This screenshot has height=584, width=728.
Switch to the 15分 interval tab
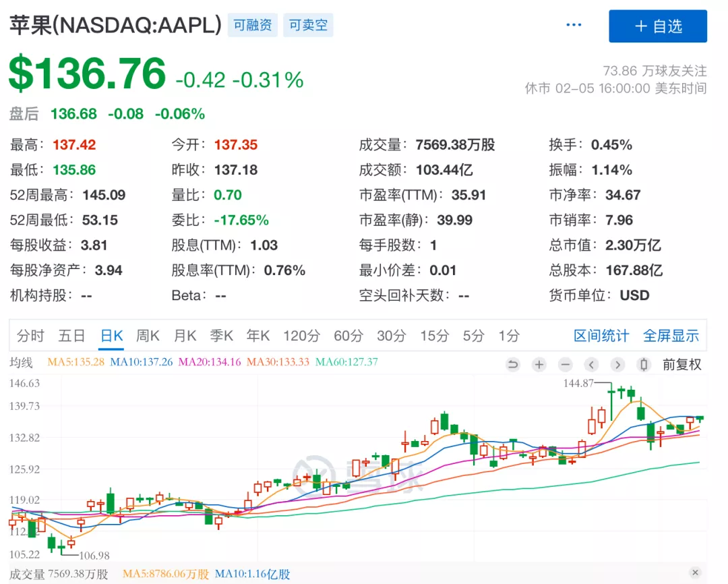[x=435, y=335]
